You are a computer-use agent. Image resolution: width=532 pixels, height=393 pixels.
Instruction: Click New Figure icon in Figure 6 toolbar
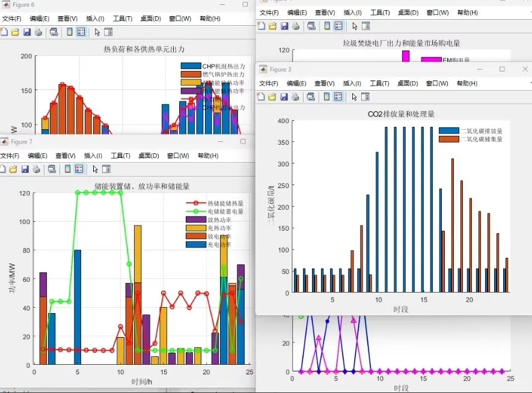tap(4, 32)
